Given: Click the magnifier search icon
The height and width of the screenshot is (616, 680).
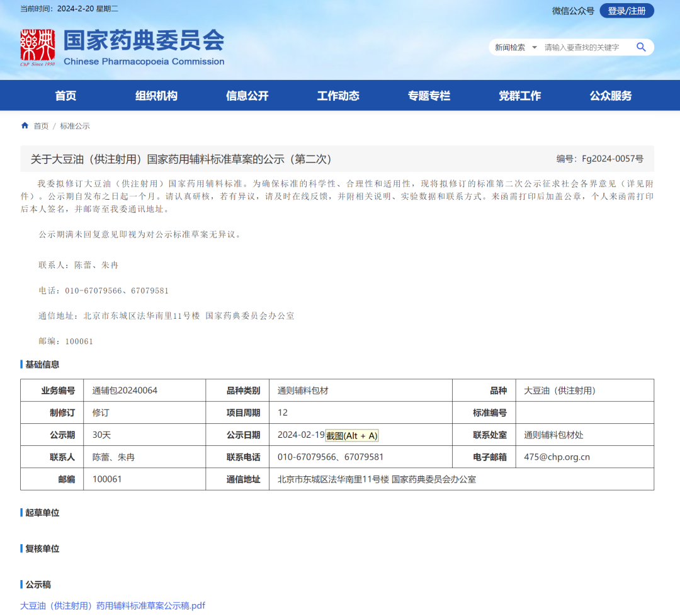Looking at the screenshot, I should pos(641,47).
